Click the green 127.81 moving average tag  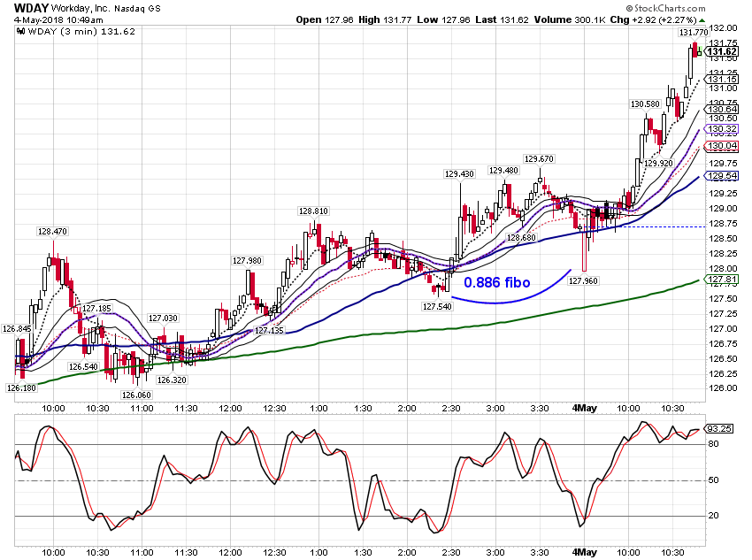(721, 280)
